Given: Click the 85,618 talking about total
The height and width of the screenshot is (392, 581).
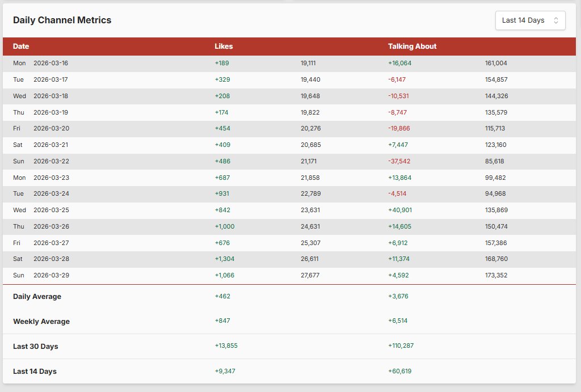Looking at the screenshot, I should pyautogui.click(x=495, y=161).
